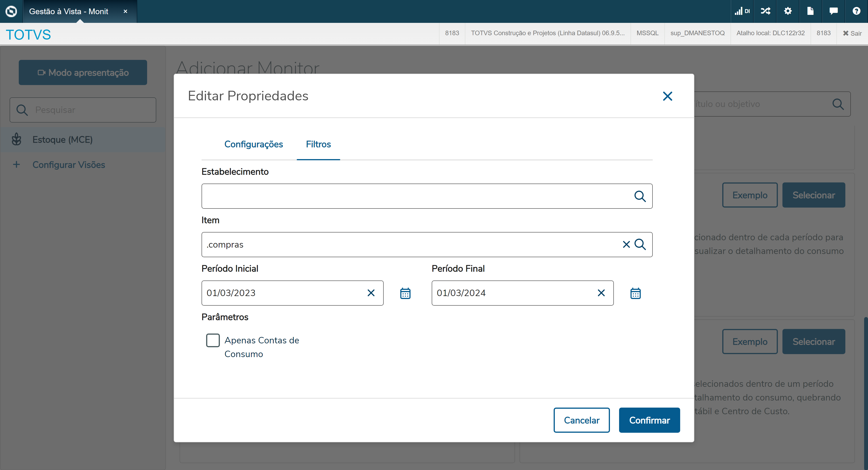Open the Período Inicial calendar picker
Screen dimensions: 868x470
(x=405, y=293)
